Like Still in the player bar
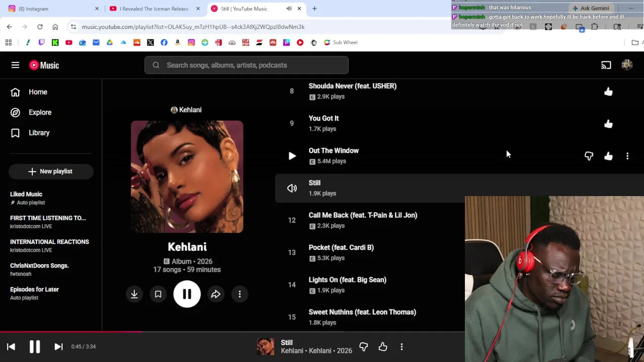The image size is (644, 362). [x=383, y=346]
